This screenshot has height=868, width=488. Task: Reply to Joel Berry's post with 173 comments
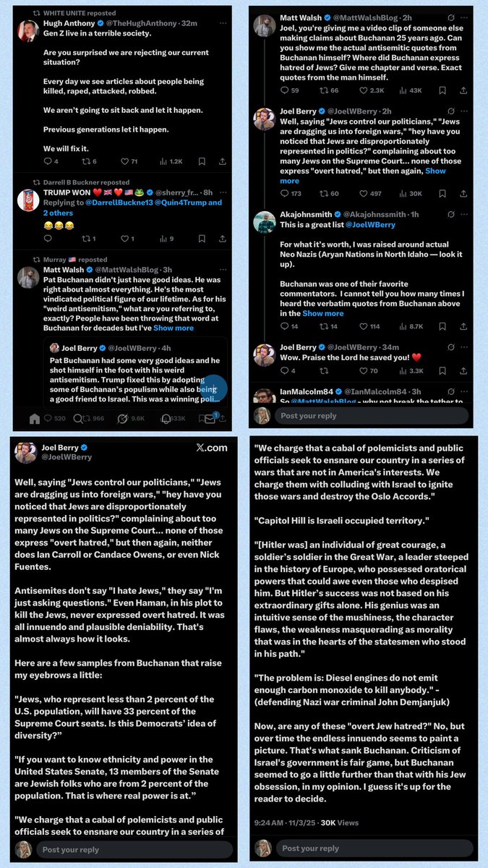[x=284, y=194]
